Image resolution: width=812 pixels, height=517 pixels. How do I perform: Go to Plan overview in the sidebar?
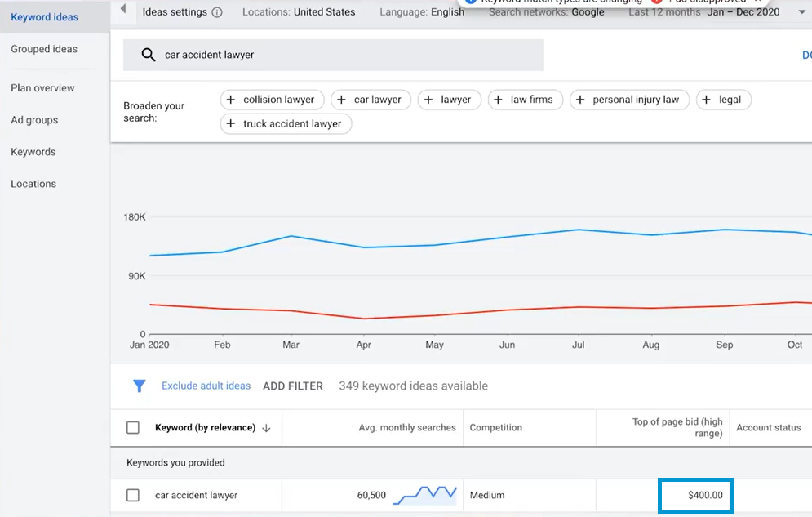tap(42, 88)
